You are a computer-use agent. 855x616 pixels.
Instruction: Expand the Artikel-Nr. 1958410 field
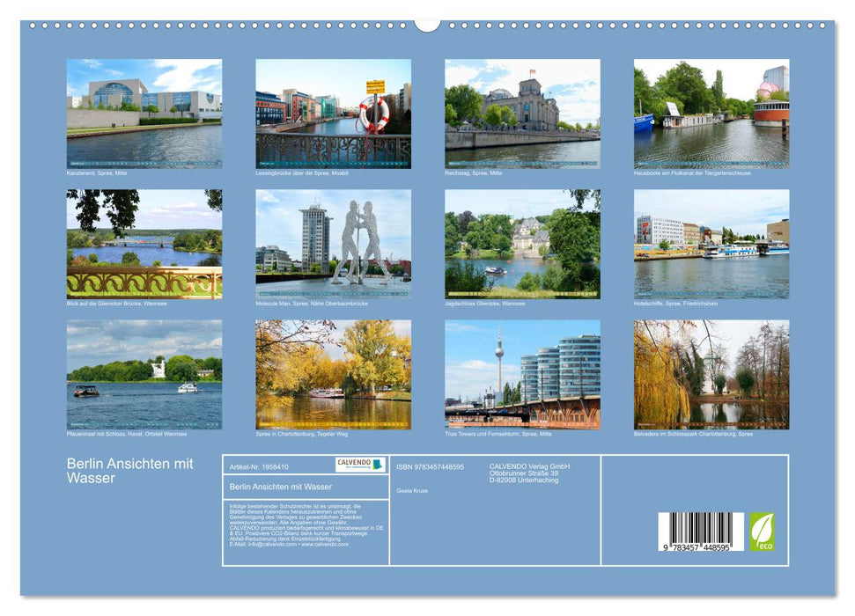pos(259,466)
